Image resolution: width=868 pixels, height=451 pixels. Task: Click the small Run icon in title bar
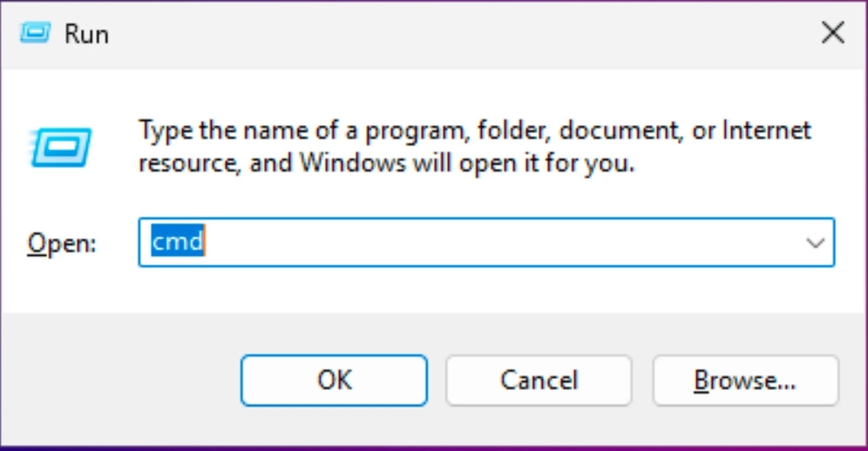click(36, 33)
